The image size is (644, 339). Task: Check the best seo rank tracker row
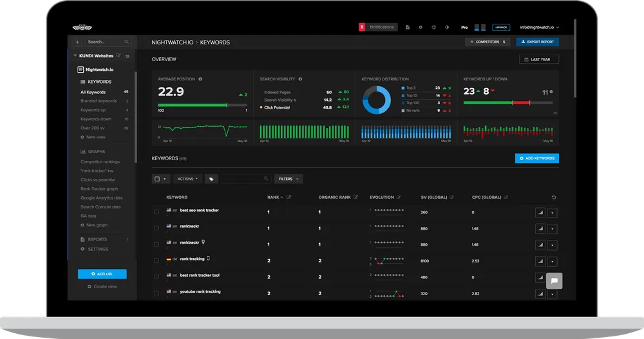pyautogui.click(x=156, y=212)
